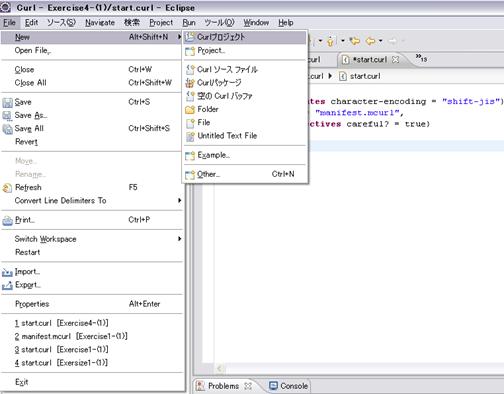The image size is (504, 394).
Task: Select Revert in the File menu
Action: [x=92, y=142]
